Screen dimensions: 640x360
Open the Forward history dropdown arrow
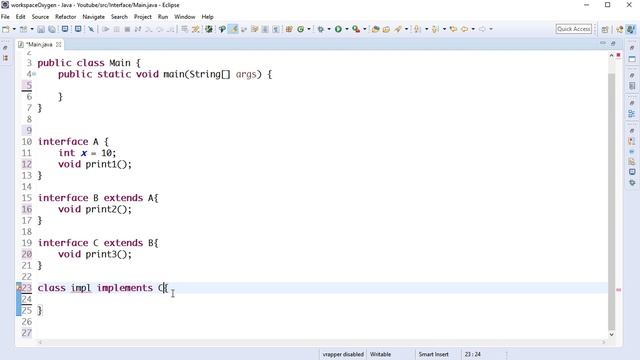pos(491,29)
